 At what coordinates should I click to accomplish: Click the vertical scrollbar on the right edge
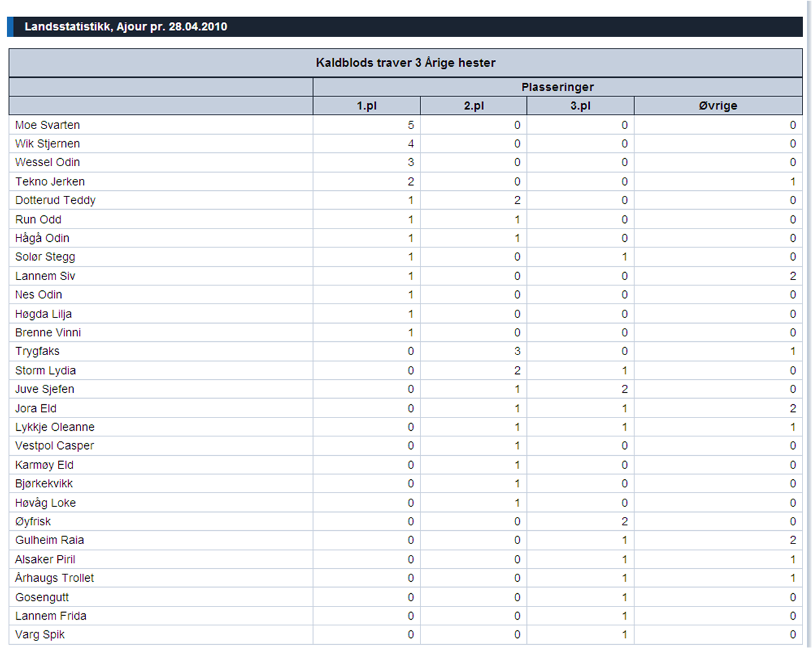point(809,324)
